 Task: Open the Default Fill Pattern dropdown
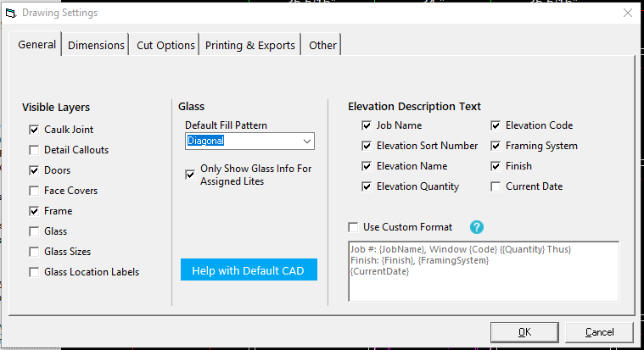click(x=249, y=142)
